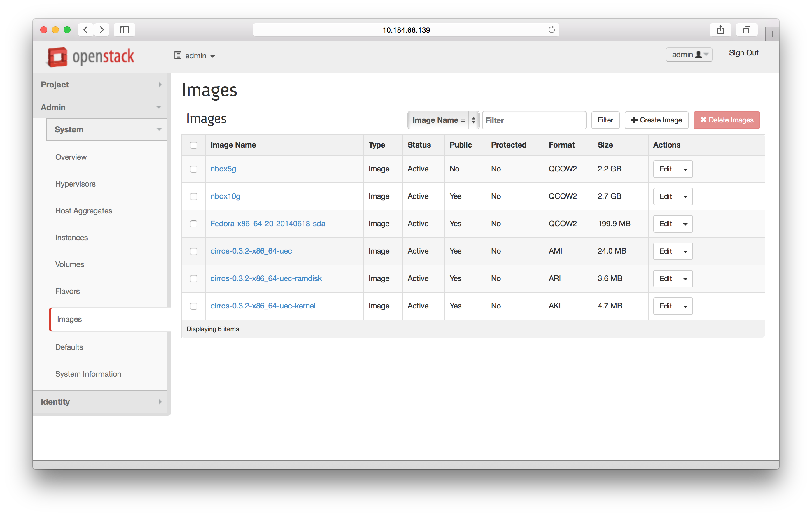Open more actions for Fedora image
This screenshot has width=812, height=516.
(x=685, y=224)
